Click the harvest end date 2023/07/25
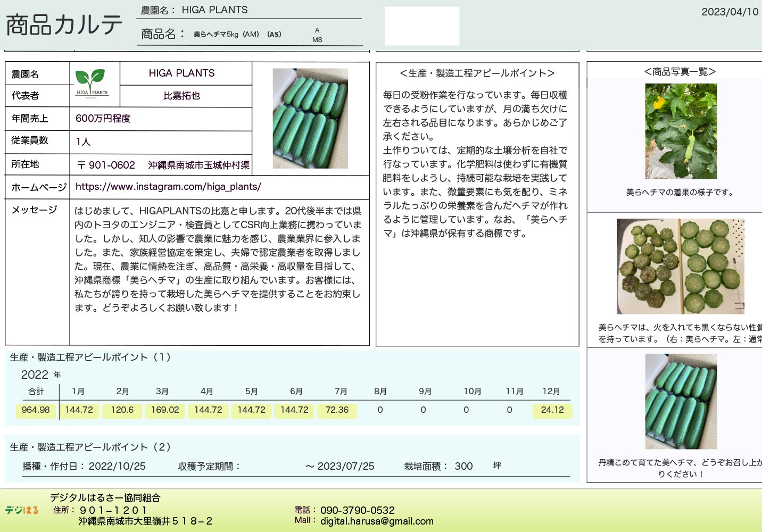This screenshot has height=532, width=762. [345, 467]
